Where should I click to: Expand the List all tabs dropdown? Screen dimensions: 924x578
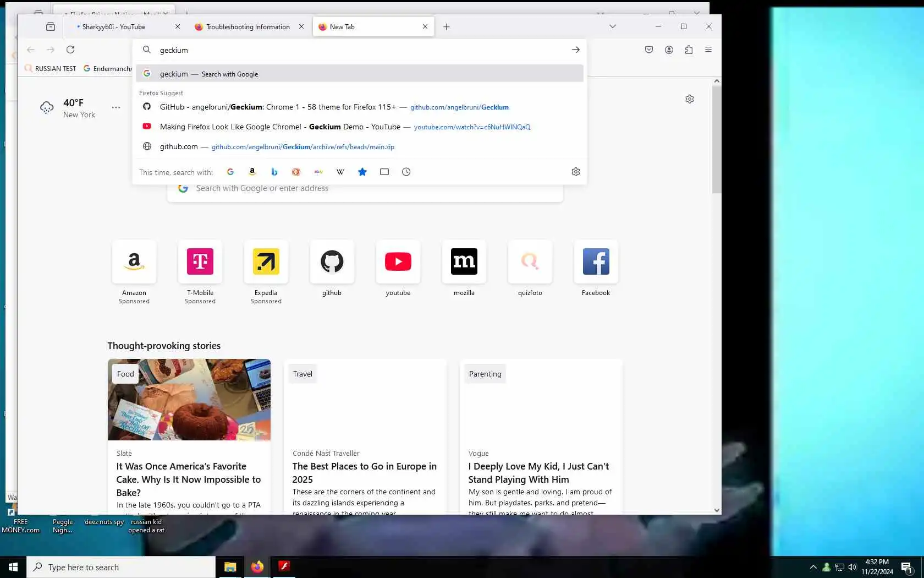click(x=613, y=26)
